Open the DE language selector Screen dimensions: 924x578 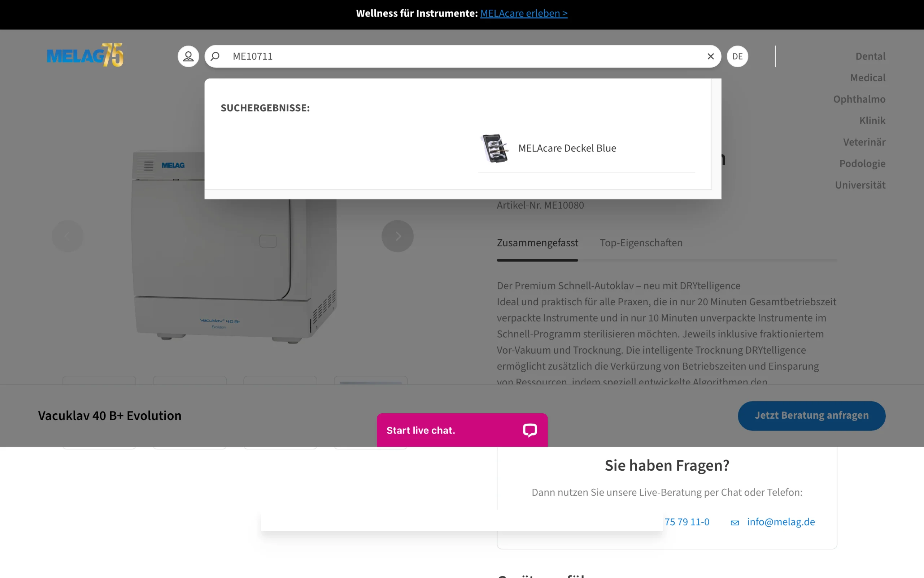737,56
